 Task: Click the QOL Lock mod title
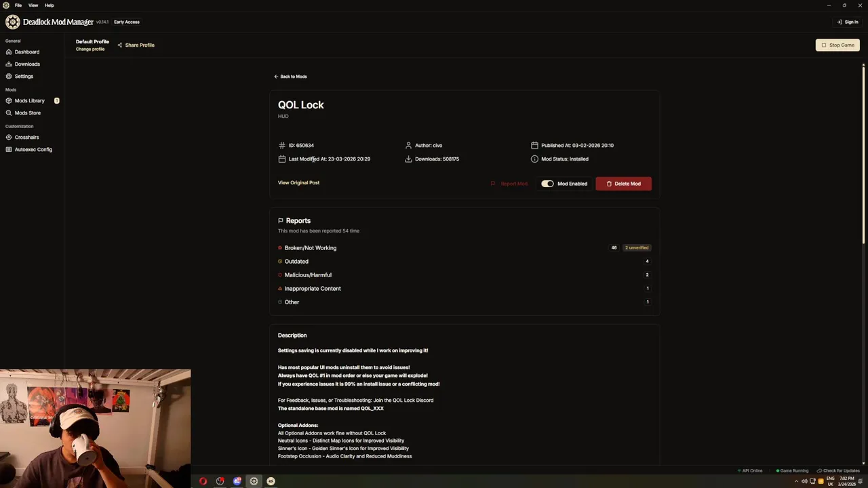(301, 105)
